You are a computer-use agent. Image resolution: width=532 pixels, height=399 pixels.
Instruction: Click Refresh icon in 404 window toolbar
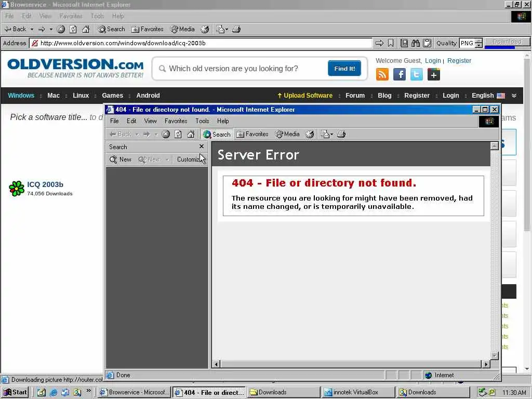(x=178, y=135)
